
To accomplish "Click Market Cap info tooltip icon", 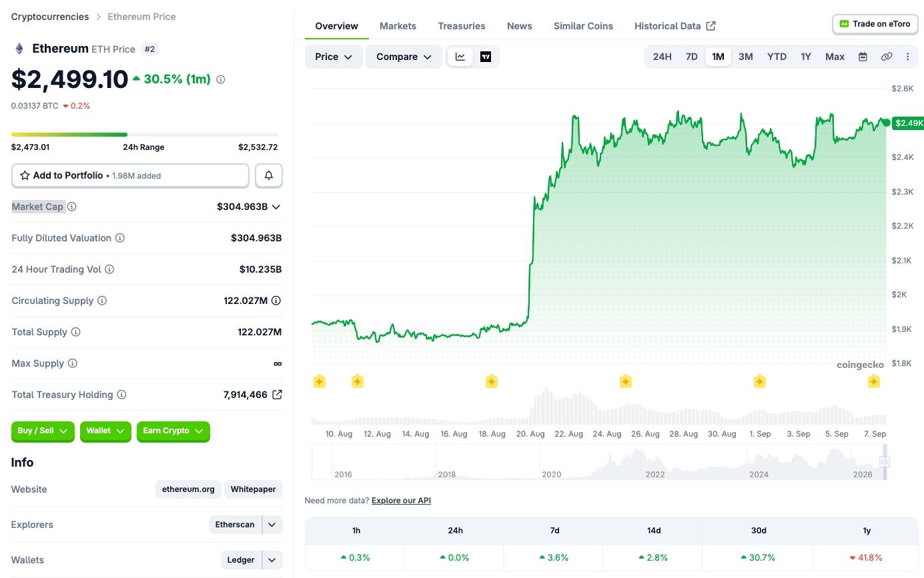I will (x=72, y=207).
